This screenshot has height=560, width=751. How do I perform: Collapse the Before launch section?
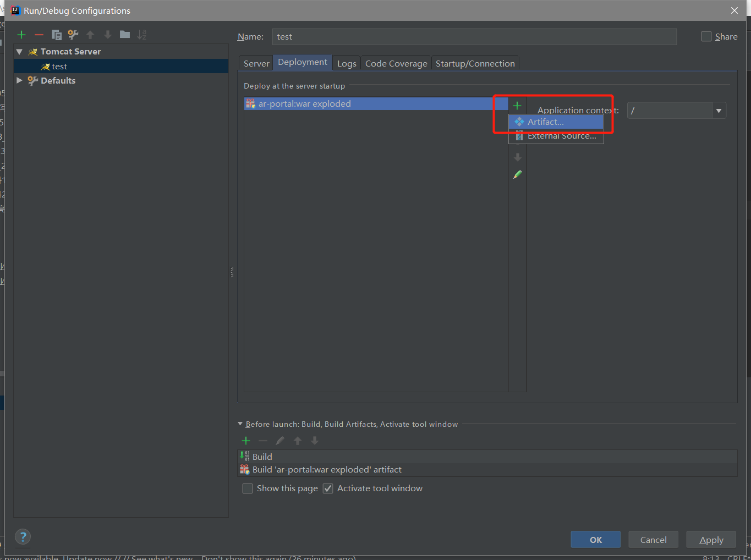(240, 424)
